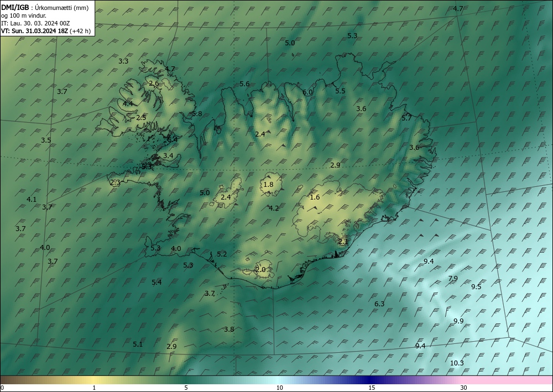Click the 5.7 value in east Iceland
Viewport: 553px width, 392px height.
tap(406, 118)
